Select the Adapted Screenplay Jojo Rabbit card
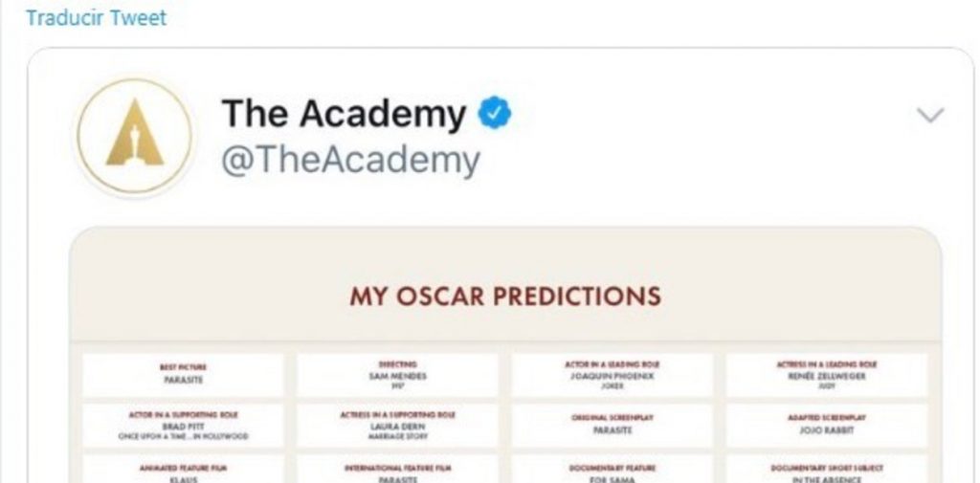Screen dimensions: 980x483 [x=826, y=425]
